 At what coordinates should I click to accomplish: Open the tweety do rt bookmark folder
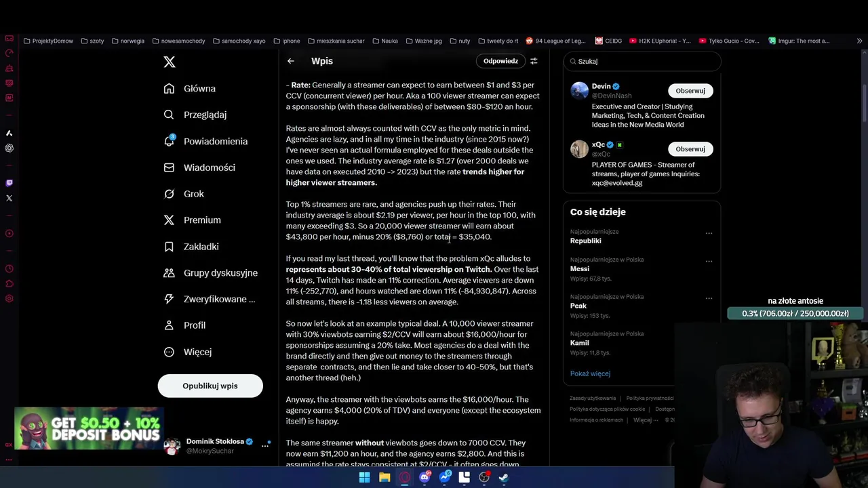pyautogui.click(x=497, y=41)
